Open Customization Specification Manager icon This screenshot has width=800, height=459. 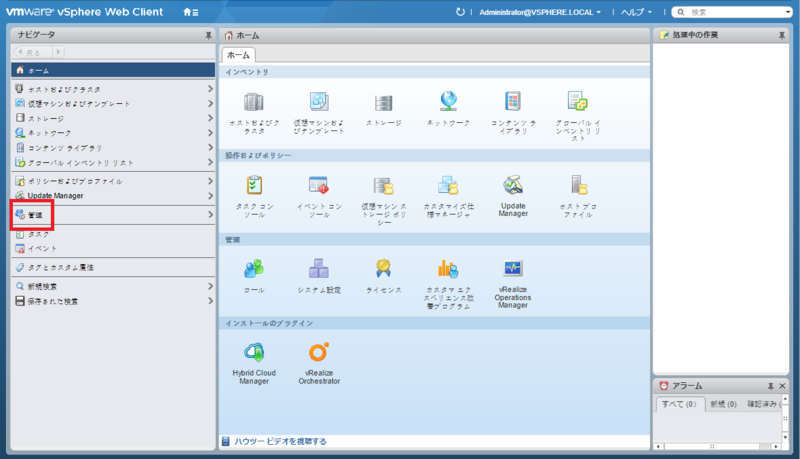(x=448, y=185)
